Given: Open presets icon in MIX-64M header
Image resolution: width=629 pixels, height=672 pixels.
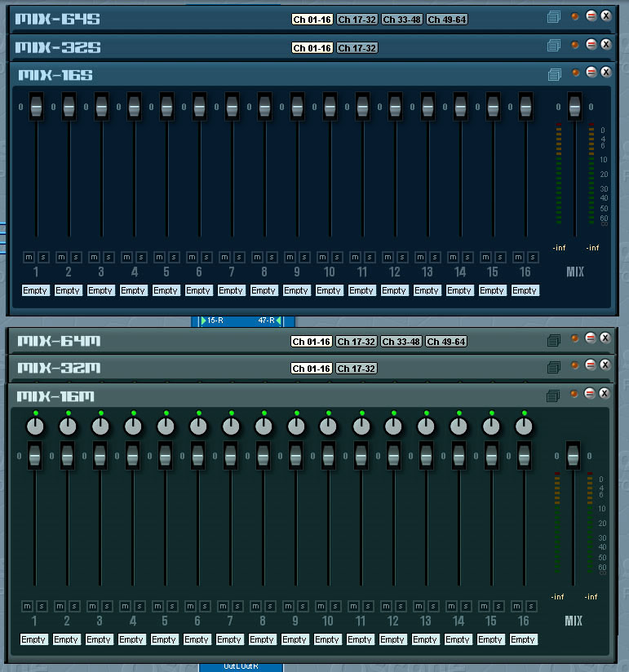Looking at the screenshot, I should point(554,341).
